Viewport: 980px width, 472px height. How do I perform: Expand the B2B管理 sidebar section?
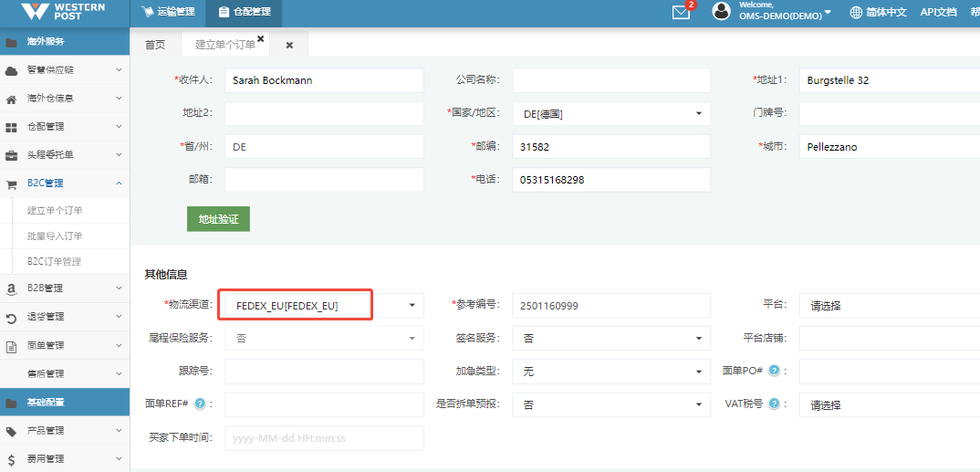click(65, 288)
